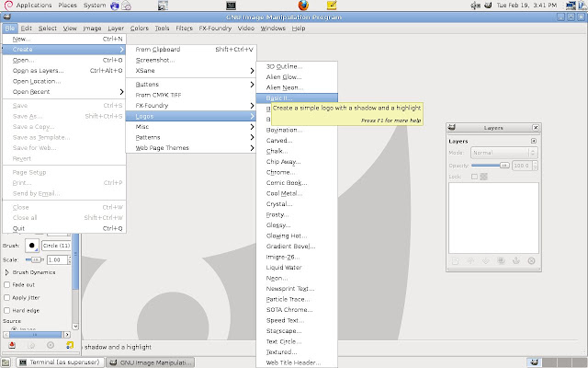This screenshot has width=588, height=368.
Task: Click the screenshot launcher icon in top panel
Action: pos(163,6)
